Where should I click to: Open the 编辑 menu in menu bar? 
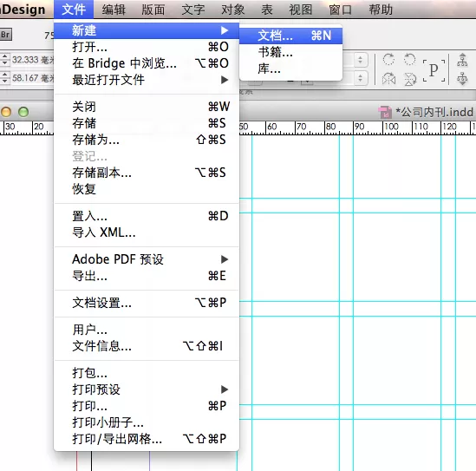coord(114,10)
